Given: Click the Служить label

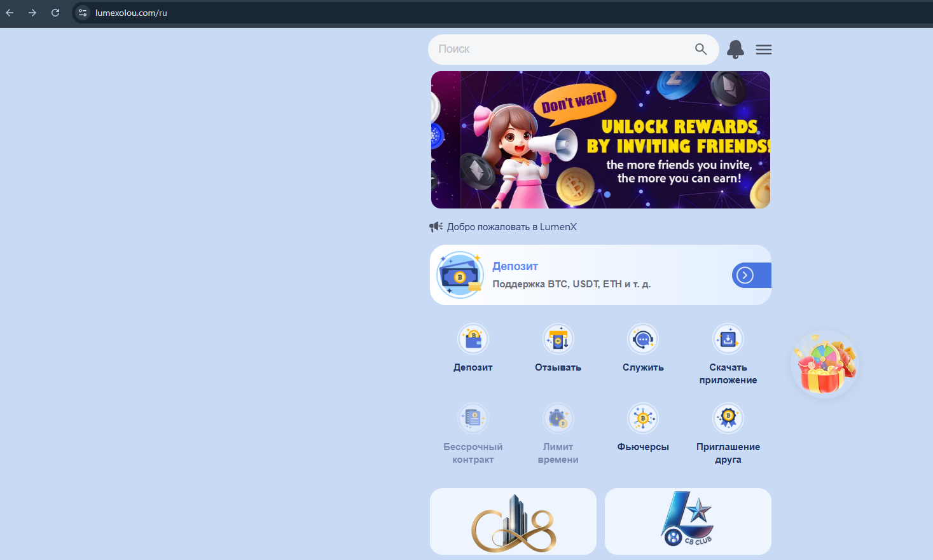Looking at the screenshot, I should tap(643, 367).
